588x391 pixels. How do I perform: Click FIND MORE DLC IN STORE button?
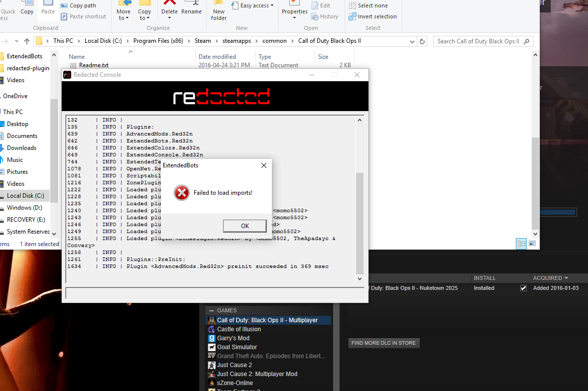tap(383, 343)
